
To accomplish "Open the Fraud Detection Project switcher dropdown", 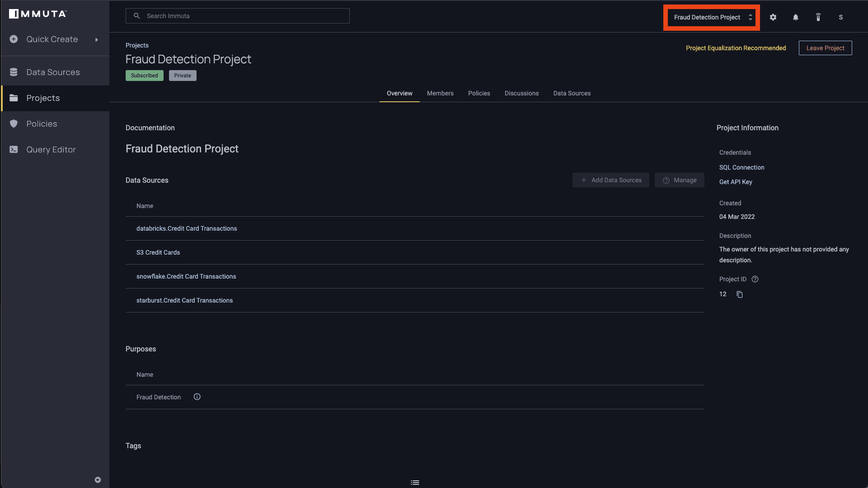I will 712,18.
